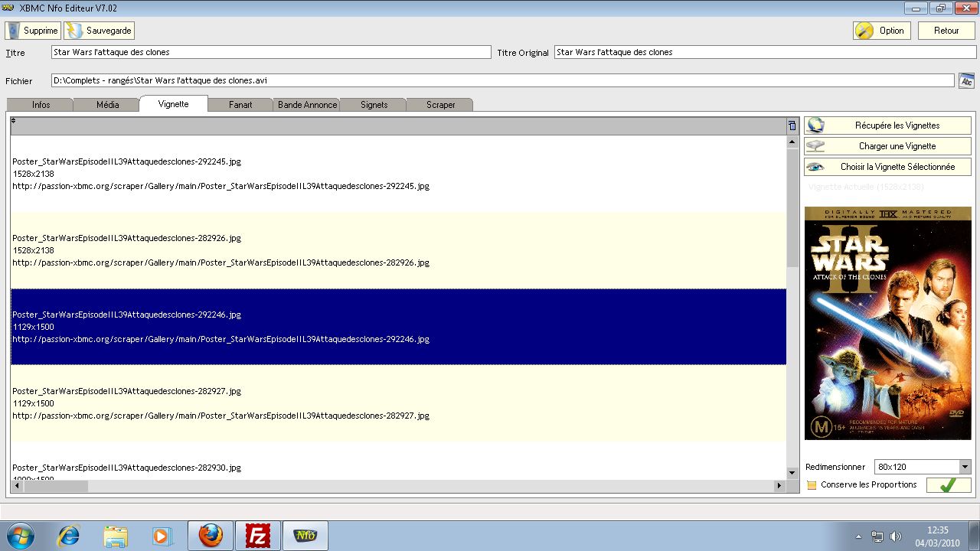The height and width of the screenshot is (551, 980).
Task: Click the sort arrows in list header
Action: 14,121
